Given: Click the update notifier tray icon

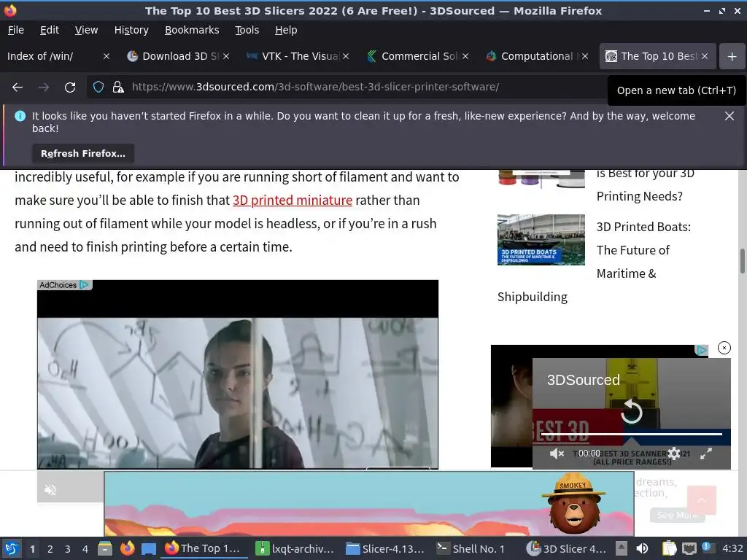Looking at the screenshot, I should pyautogui.click(x=707, y=548).
